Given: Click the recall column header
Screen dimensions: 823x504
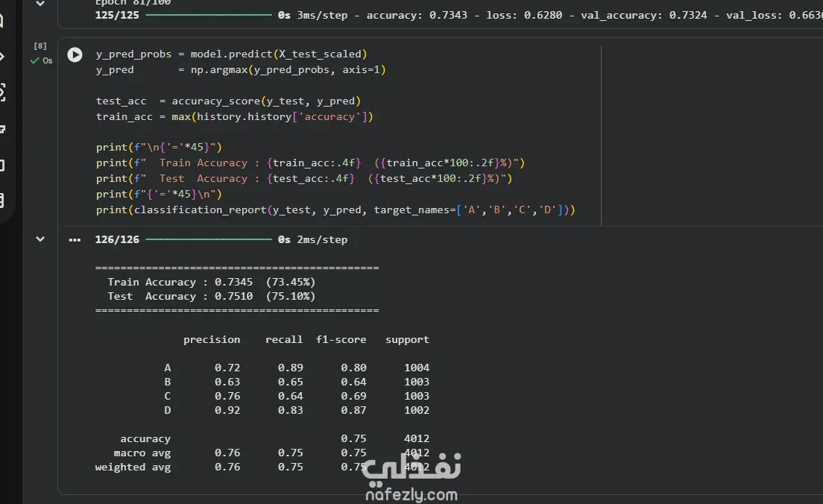Looking at the screenshot, I should pos(284,340).
